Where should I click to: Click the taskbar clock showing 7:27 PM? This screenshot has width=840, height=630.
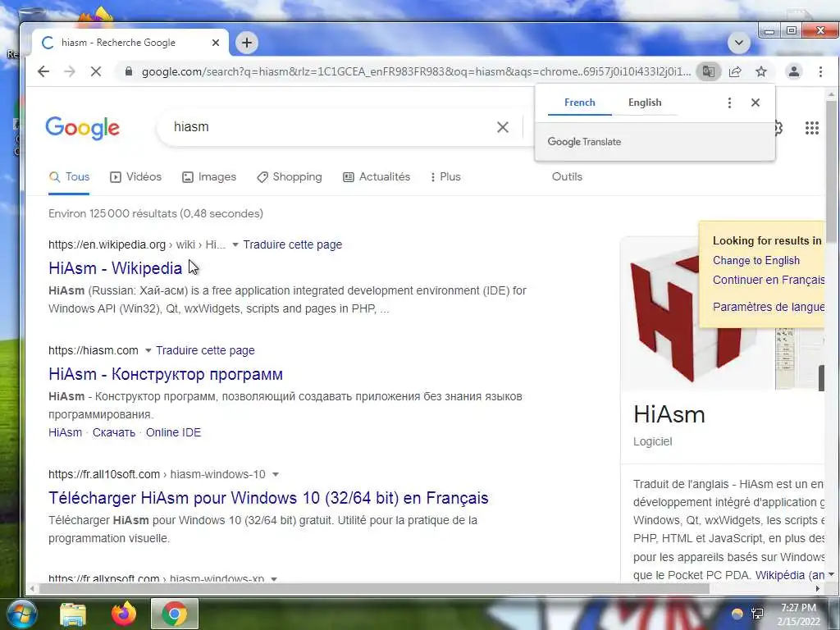point(799,614)
